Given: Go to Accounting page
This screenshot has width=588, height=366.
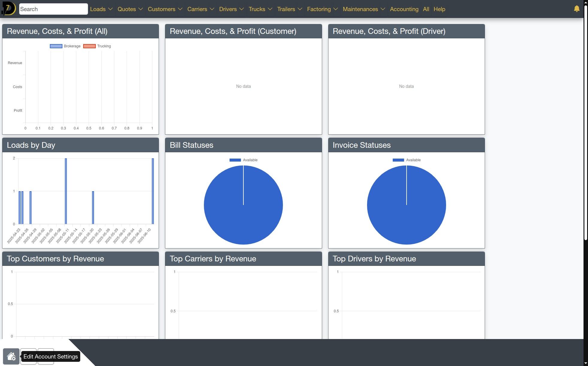Looking at the screenshot, I should pyautogui.click(x=404, y=9).
